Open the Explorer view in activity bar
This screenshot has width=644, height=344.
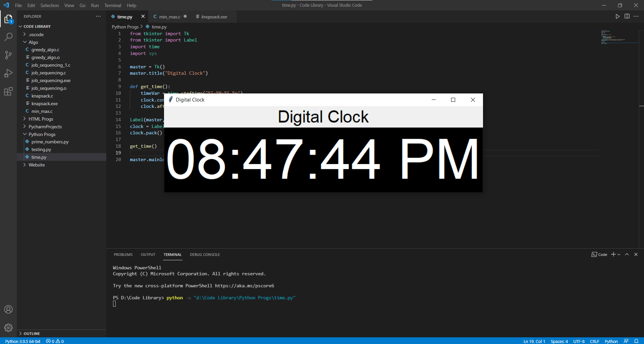8,19
